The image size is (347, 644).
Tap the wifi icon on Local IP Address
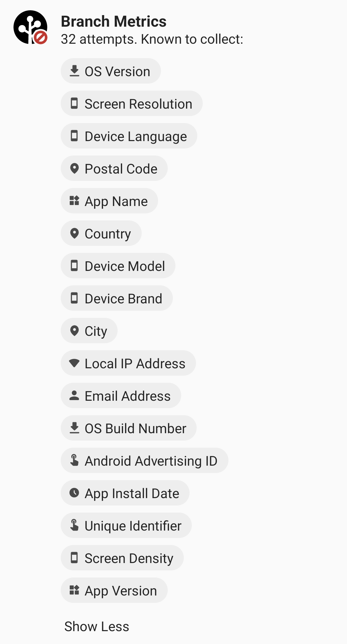click(x=74, y=363)
